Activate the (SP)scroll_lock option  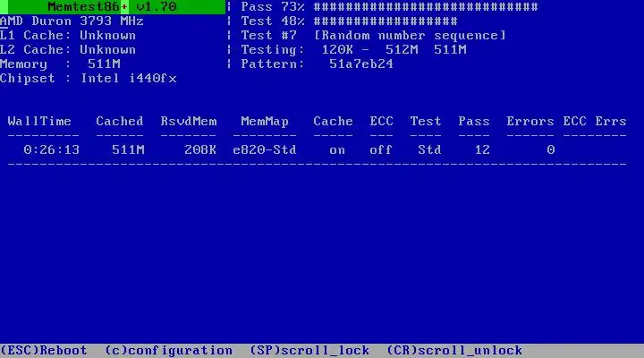[x=309, y=350]
